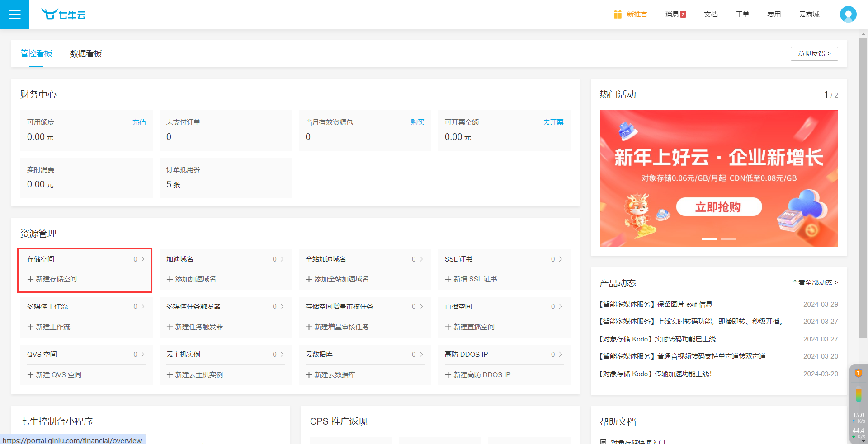This screenshot has height=444, width=868.
Task: Open news 传输加速功能上线
Action: click(x=656, y=374)
